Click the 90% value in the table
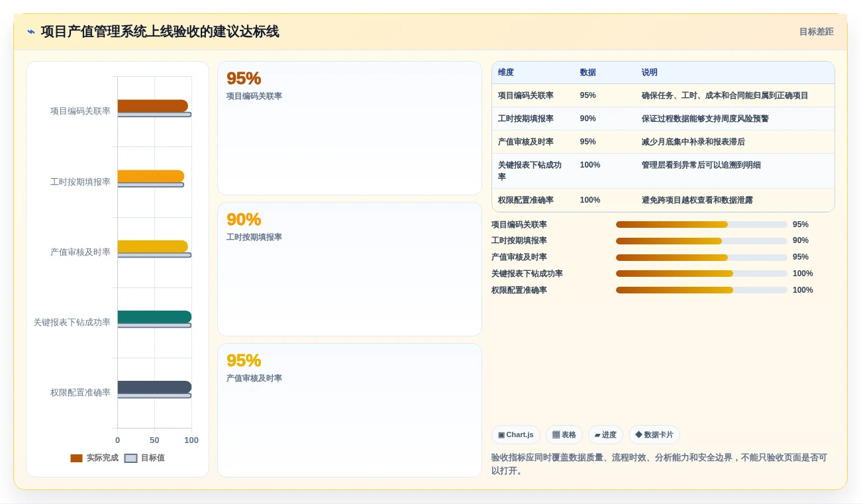The image size is (861, 504). [x=587, y=119]
